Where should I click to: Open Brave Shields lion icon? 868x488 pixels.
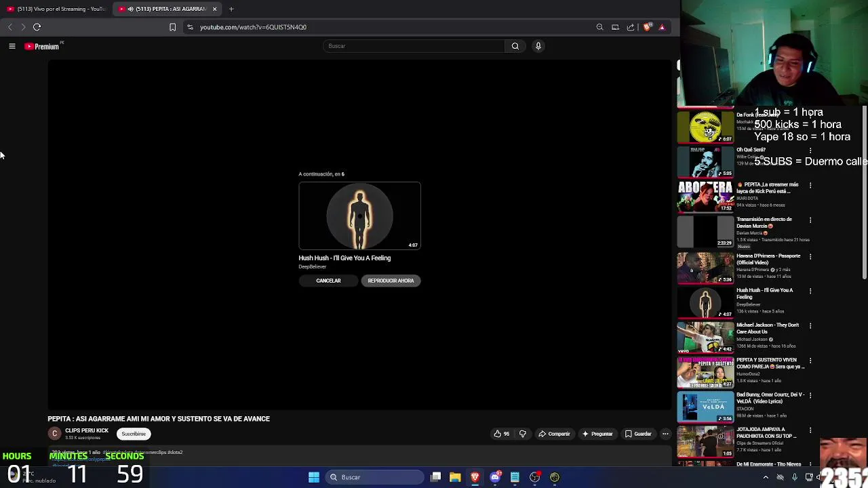point(647,27)
